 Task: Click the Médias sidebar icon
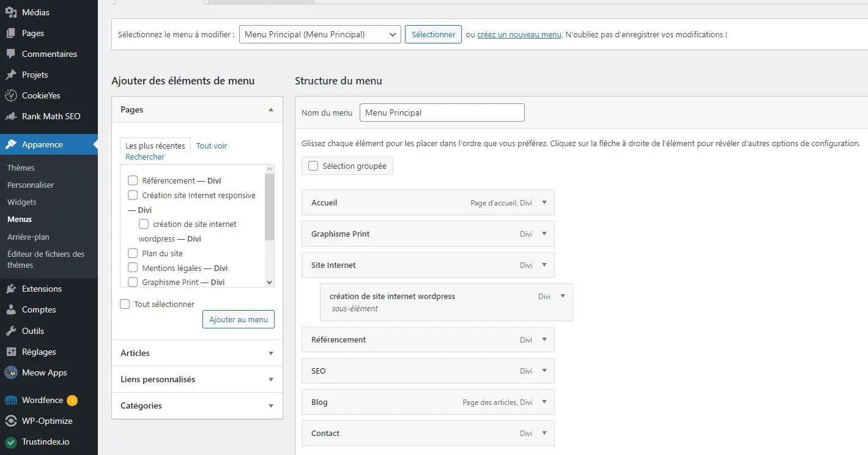[x=11, y=12]
